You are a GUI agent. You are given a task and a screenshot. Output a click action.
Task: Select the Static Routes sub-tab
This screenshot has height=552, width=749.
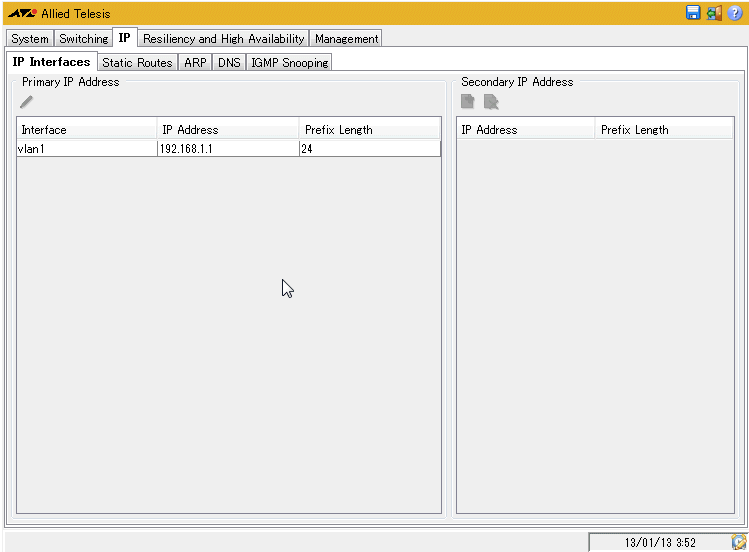[137, 62]
